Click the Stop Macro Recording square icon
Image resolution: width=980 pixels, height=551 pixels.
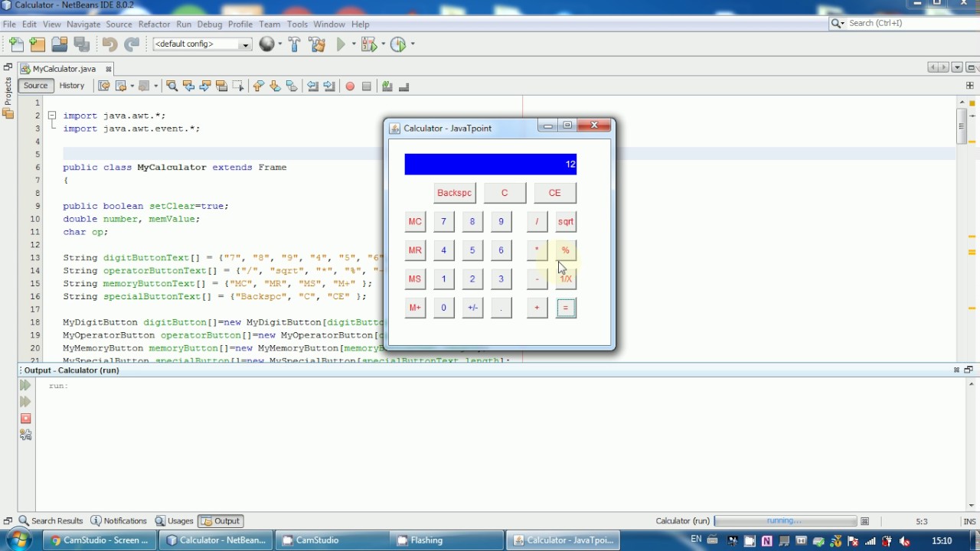pos(367,86)
